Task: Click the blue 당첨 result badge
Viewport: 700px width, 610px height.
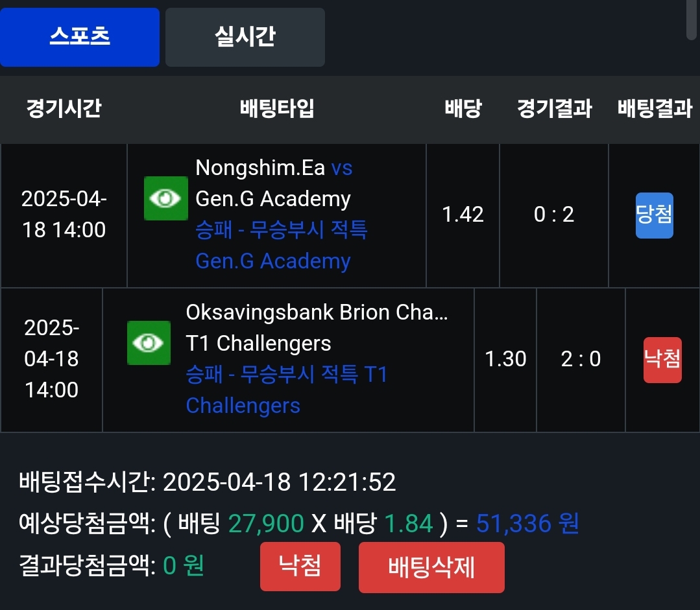Action: pyautogui.click(x=654, y=215)
